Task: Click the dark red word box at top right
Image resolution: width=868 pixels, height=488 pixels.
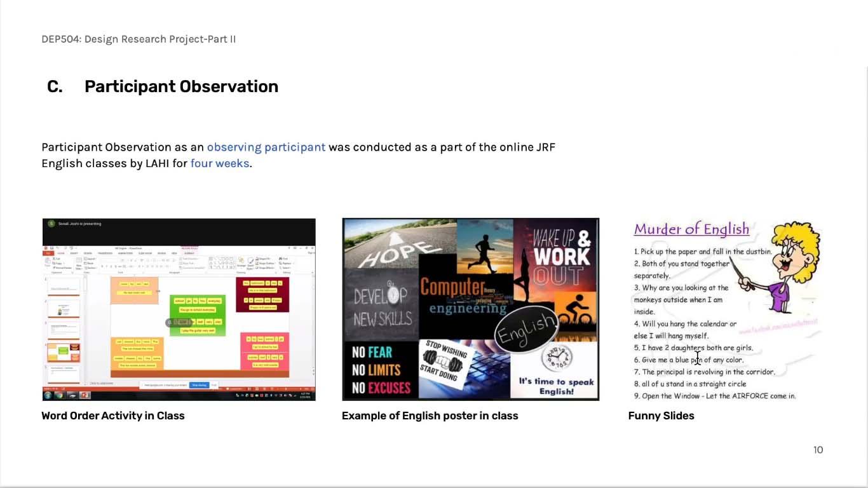Action: click(x=262, y=295)
